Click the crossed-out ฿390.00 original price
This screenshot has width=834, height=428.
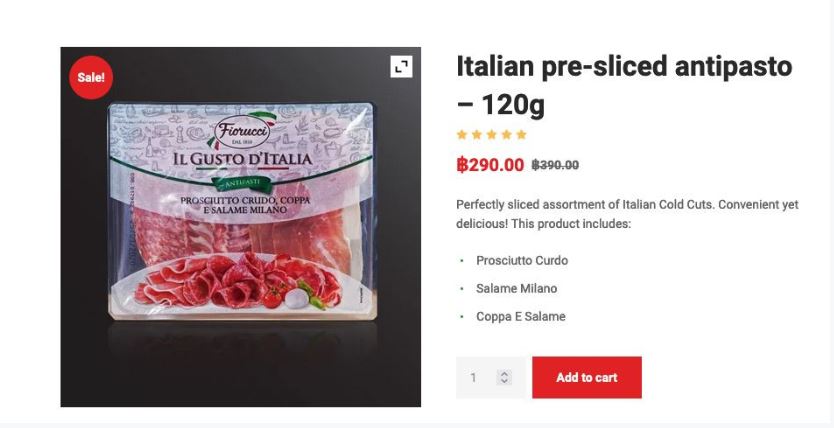click(555, 165)
